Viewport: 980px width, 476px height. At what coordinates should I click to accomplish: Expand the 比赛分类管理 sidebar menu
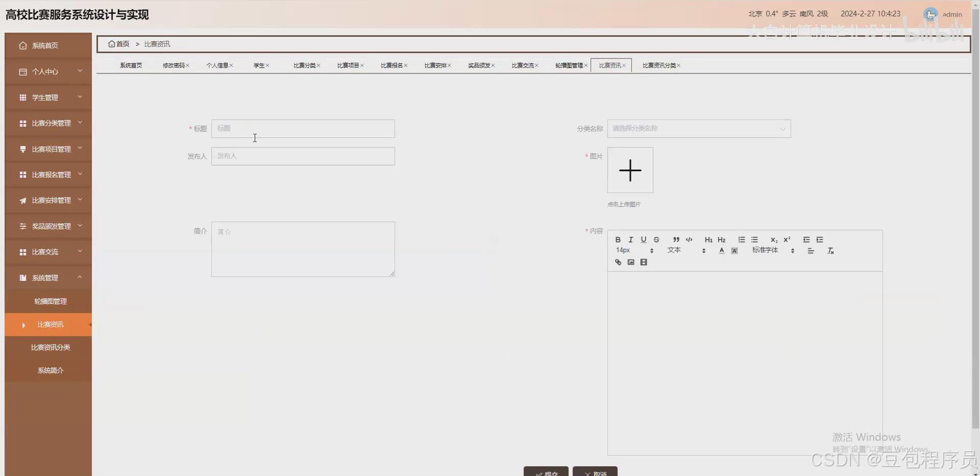(48, 123)
